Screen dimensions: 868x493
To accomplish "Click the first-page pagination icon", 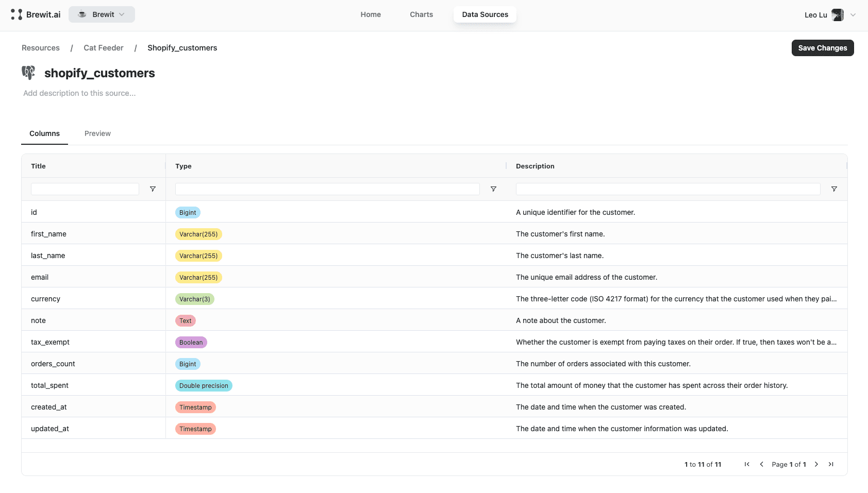I will [747, 464].
